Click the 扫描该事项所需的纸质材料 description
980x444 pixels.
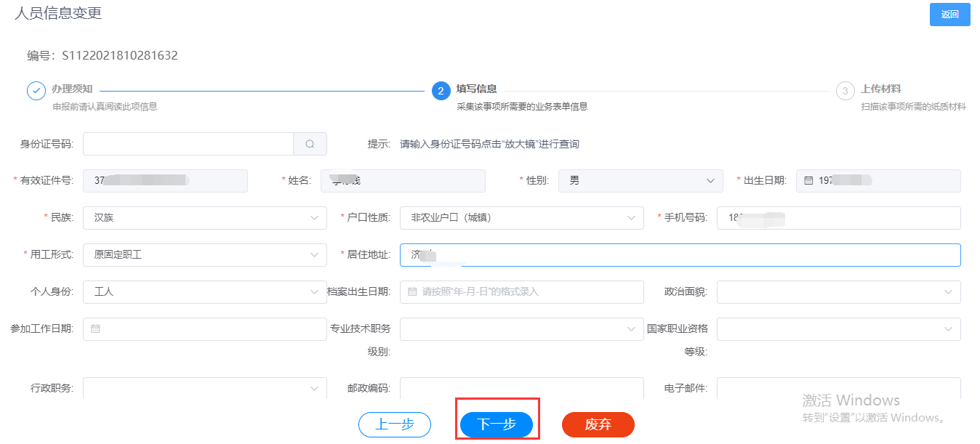pos(914,106)
